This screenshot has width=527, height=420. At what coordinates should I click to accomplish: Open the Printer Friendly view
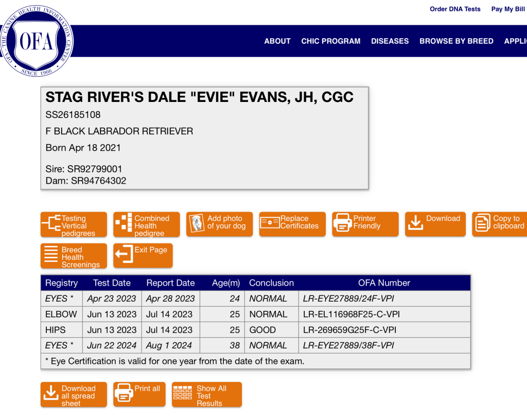pyautogui.click(x=365, y=224)
